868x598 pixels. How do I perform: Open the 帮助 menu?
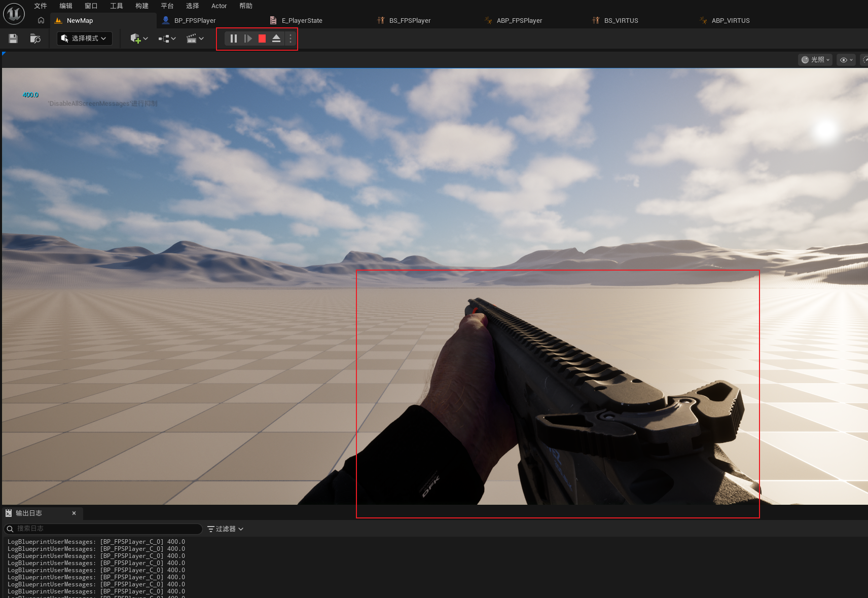coord(246,6)
